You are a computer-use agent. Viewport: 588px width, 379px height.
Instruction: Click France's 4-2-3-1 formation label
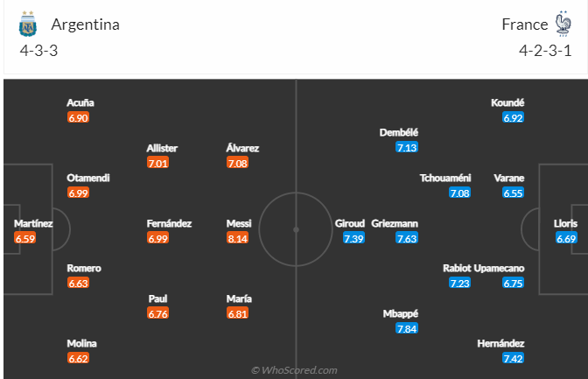pyautogui.click(x=545, y=51)
